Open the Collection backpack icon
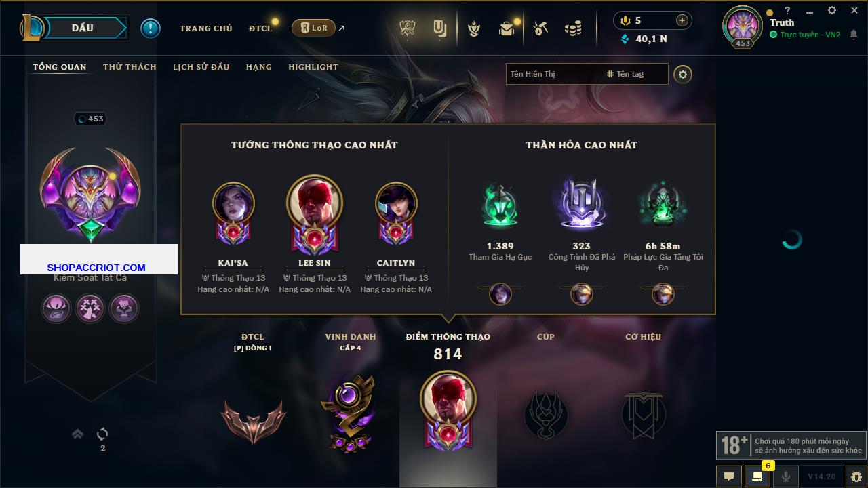The width and height of the screenshot is (868, 488). coord(507,28)
